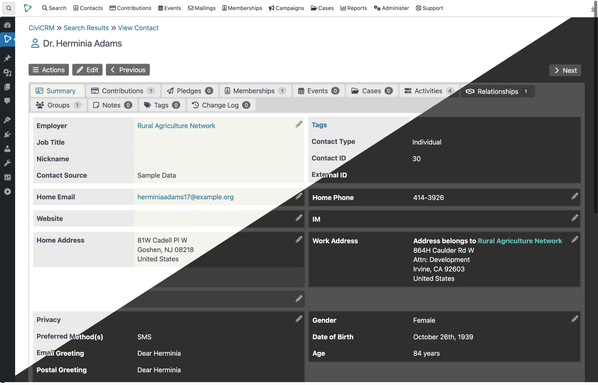This screenshot has width=598, height=385.
Task: Click the Tags heading link
Action: (319, 125)
